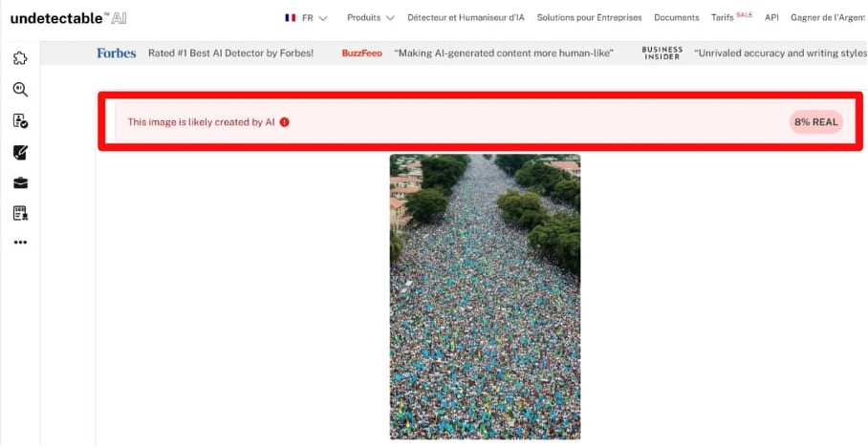Click the red warning info icon
This screenshot has height=447, width=868.
click(x=285, y=122)
